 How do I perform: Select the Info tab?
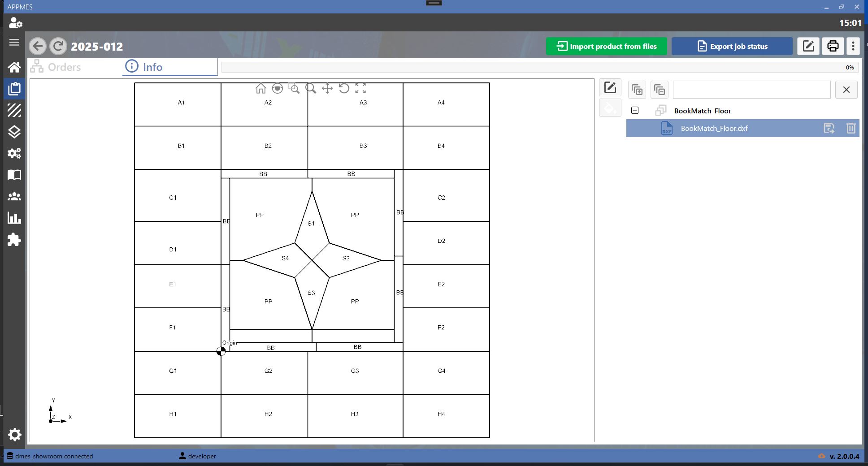144,67
